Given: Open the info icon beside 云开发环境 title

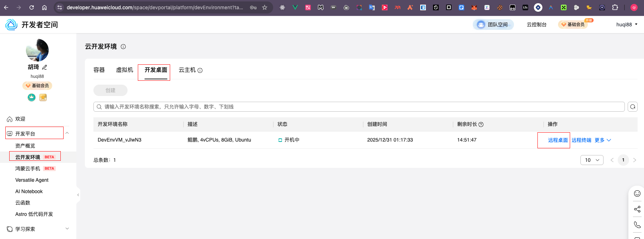Looking at the screenshot, I should coord(123,47).
